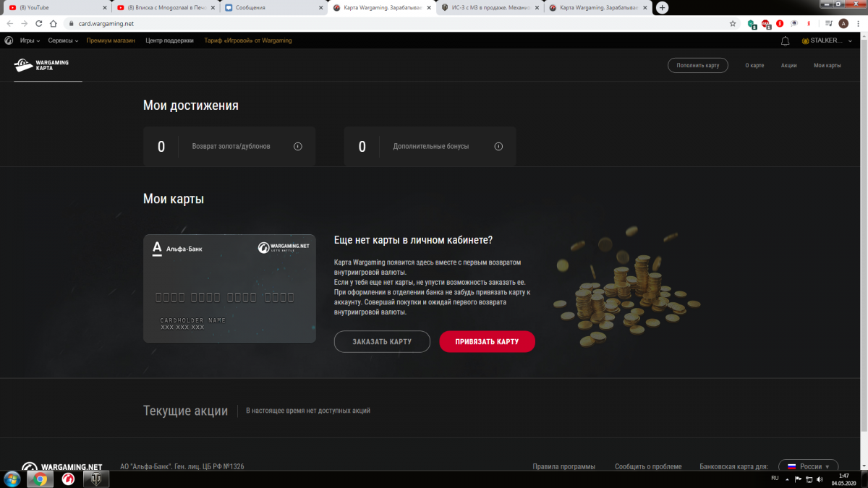
Task: Click 'В настоящее время нет доступных акций'
Action: (308, 411)
